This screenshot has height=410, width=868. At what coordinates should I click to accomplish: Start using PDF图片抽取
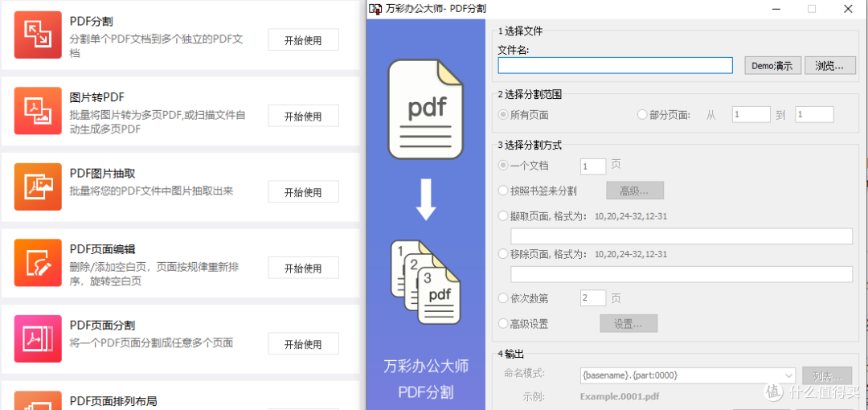(303, 192)
